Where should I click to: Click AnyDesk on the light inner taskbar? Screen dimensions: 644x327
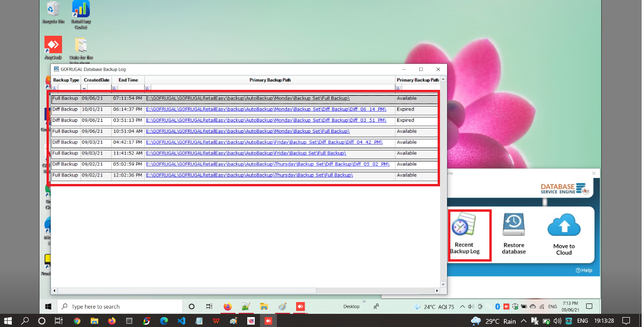[300, 307]
